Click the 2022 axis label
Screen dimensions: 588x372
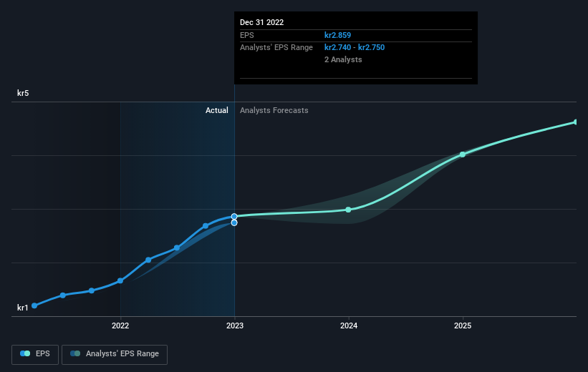[x=120, y=326]
